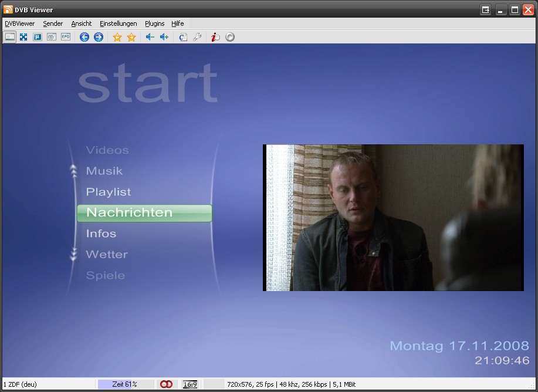This screenshot has width=538, height=392.
Task: Select Nachrichten in the start menu
Action: tap(144, 213)
